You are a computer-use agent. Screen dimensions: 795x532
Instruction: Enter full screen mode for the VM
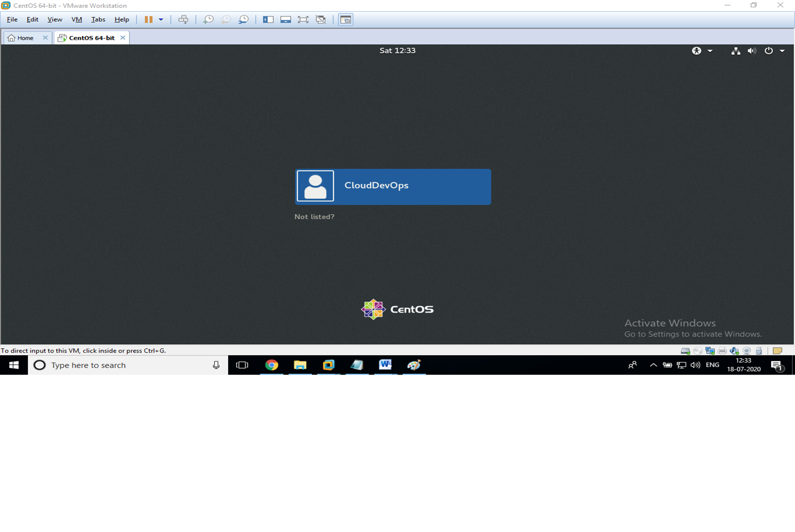303,19
